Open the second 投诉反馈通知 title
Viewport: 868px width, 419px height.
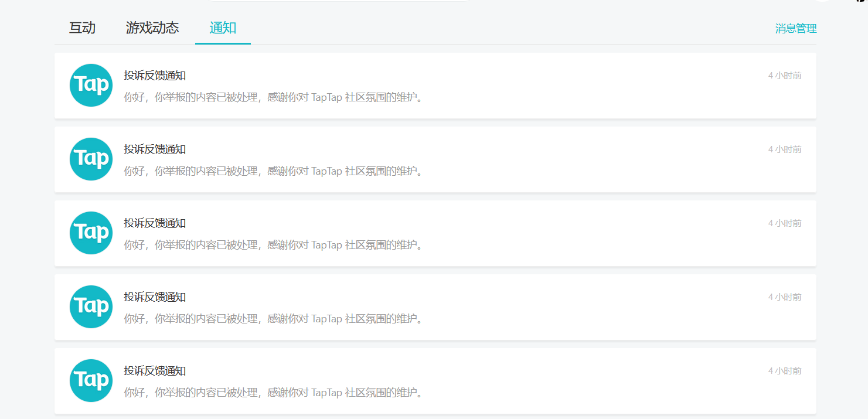point(155,149)
